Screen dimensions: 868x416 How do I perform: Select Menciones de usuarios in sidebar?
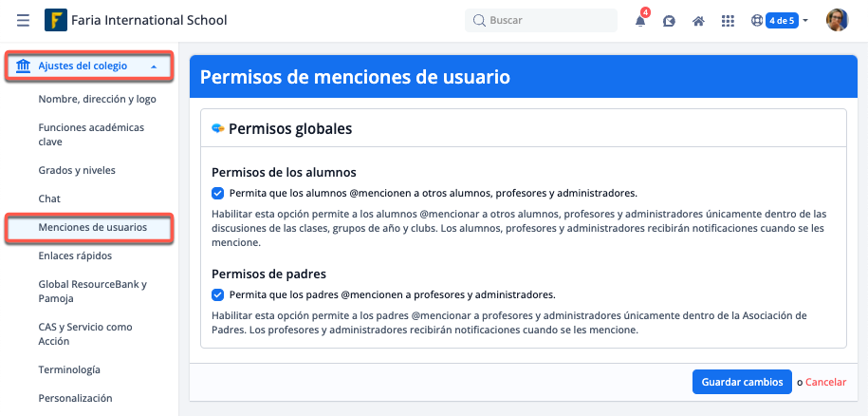[x=92, y=228]
